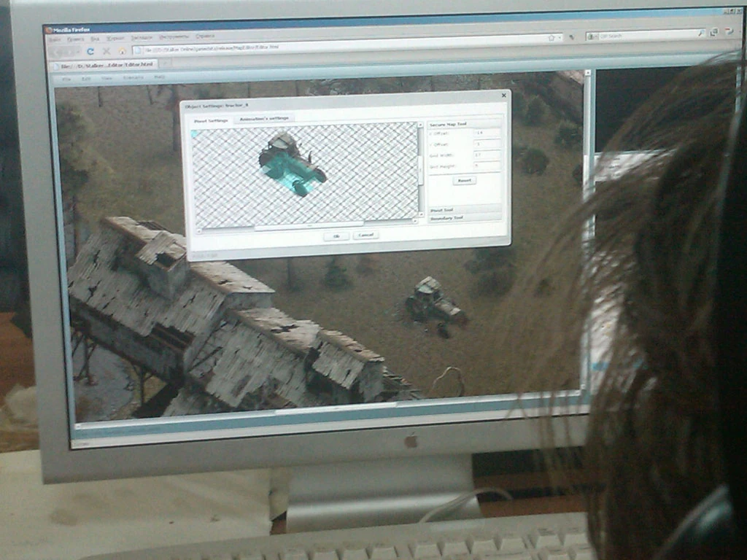
Task: Click the highlighted tractor in the preview grid
Action: click(x=292, y=163)
